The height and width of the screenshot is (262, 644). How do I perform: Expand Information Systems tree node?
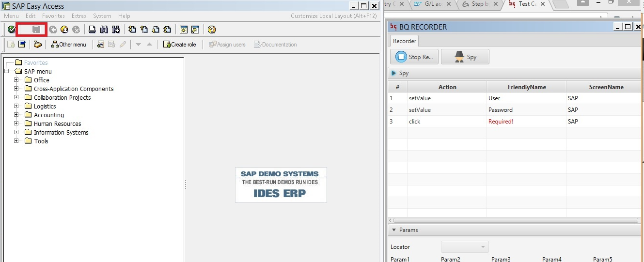coord(16,132)
